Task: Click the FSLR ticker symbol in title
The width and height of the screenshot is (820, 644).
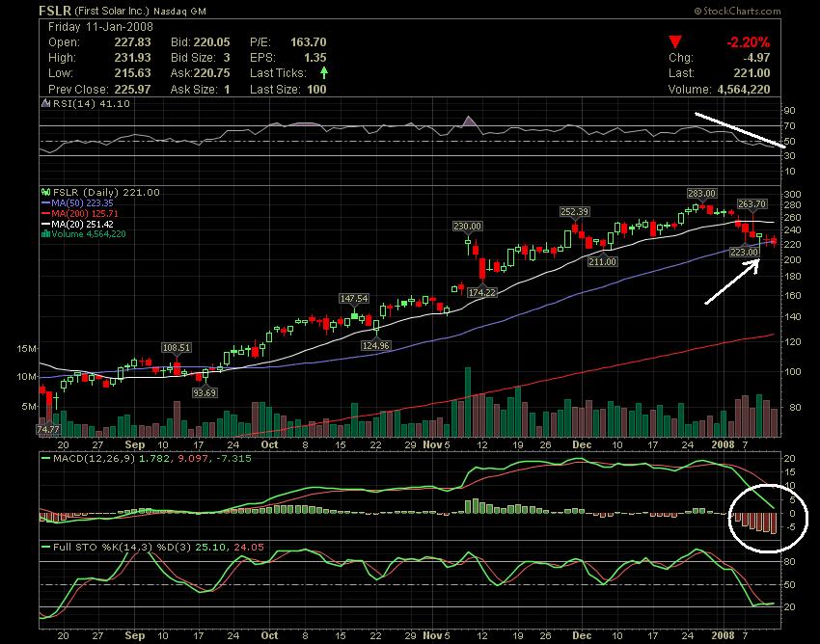Action: 55,11
